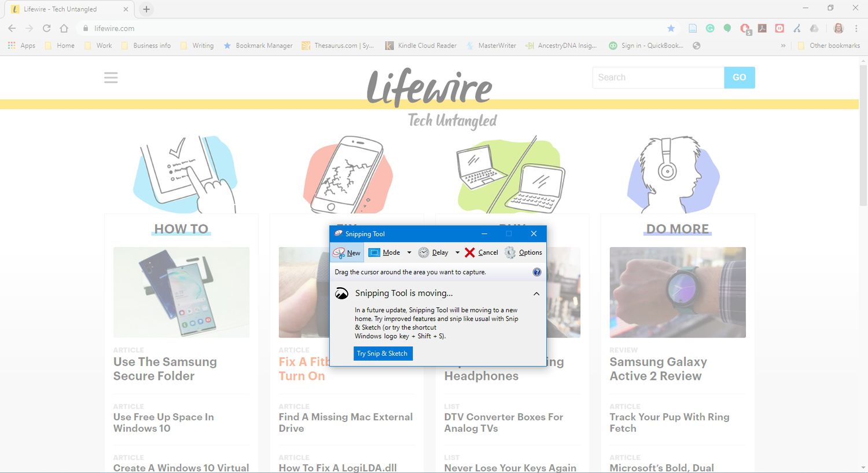The width and height of the screenshot is (868, 473).
Task: Expand the hidden bookmarks chevron
Action: tap(783, 45)
